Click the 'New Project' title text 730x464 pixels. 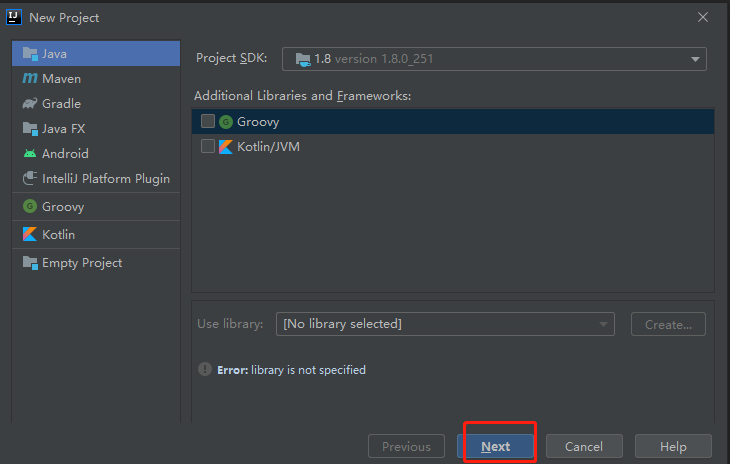(x=64, y=18)
